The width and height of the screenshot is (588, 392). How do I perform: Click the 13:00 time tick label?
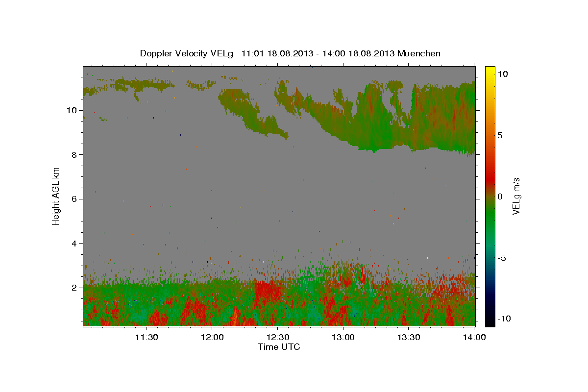pyautogui.click(x=343, y=337)
